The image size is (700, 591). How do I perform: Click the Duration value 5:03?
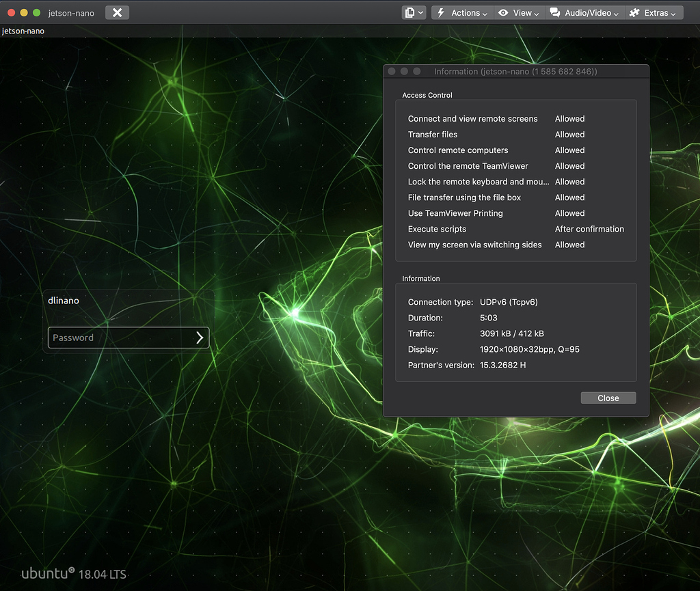pyautogui.click(x=488, y=318)
